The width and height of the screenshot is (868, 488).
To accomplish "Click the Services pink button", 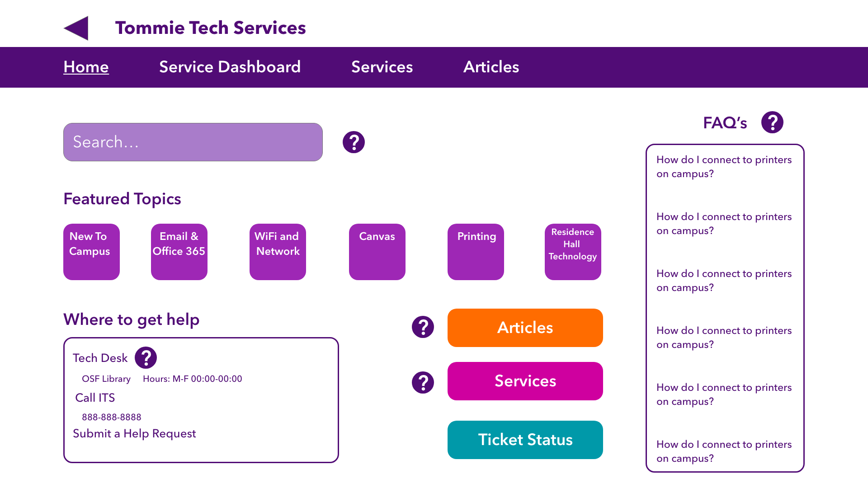I will point(524,381).
